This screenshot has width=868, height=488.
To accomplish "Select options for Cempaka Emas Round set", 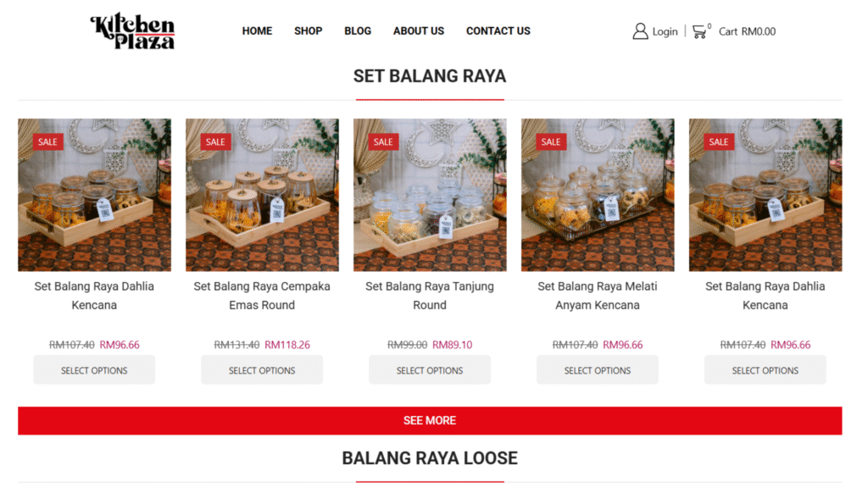I will [x=262, y=370].
